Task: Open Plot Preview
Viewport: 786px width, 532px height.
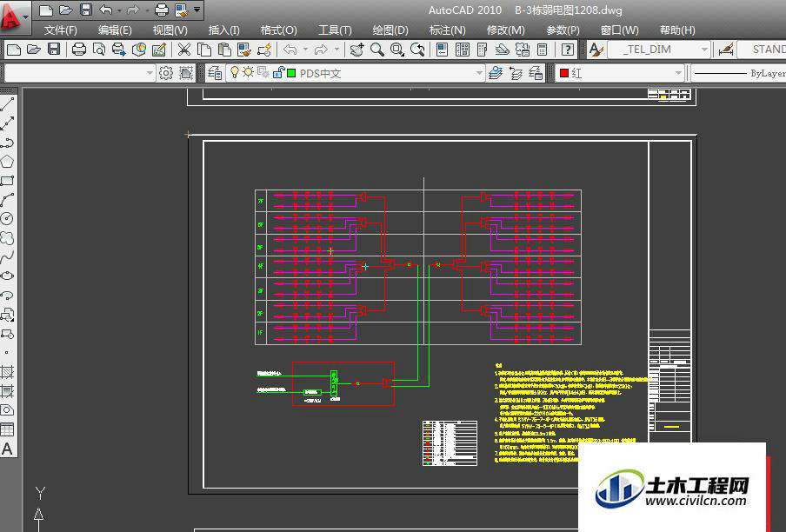Action: (x=99, y=49)
